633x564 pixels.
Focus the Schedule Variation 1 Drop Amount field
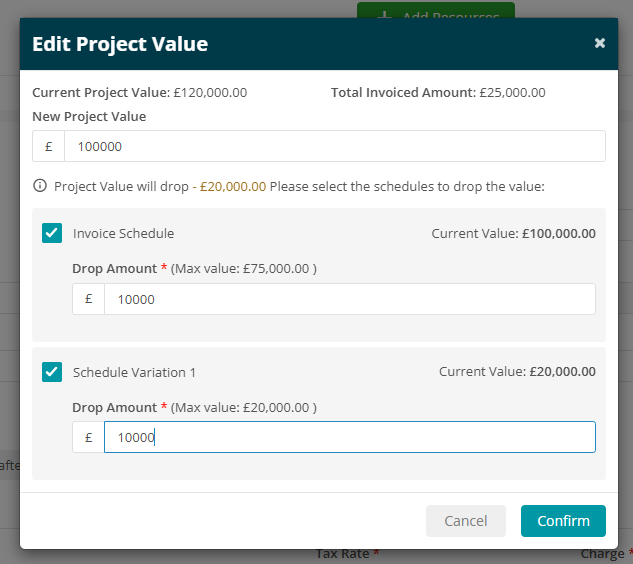click(x=350, y=437)
